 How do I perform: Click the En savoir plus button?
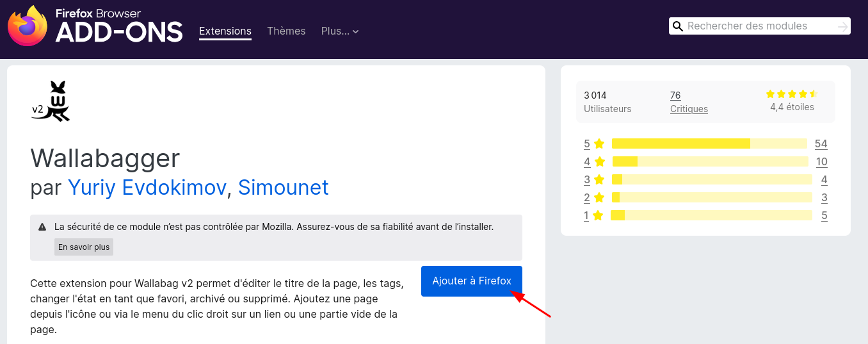(x=84, y=247)
